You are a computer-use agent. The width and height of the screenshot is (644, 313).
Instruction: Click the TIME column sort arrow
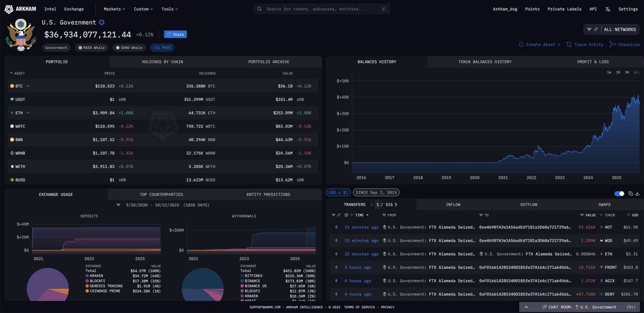pos(368,215)
